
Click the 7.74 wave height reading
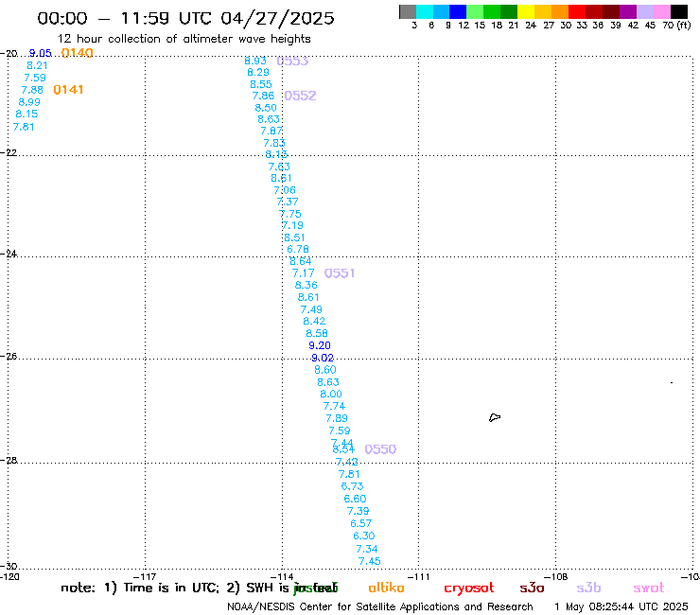tap(334, 407)
